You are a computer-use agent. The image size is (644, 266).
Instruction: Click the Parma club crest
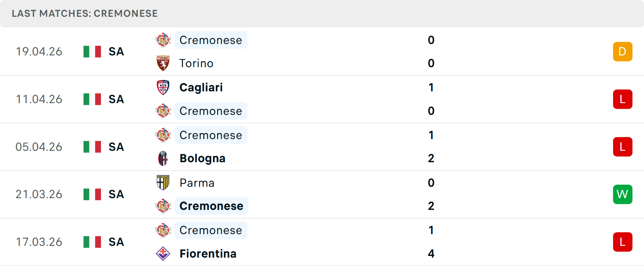163,183
